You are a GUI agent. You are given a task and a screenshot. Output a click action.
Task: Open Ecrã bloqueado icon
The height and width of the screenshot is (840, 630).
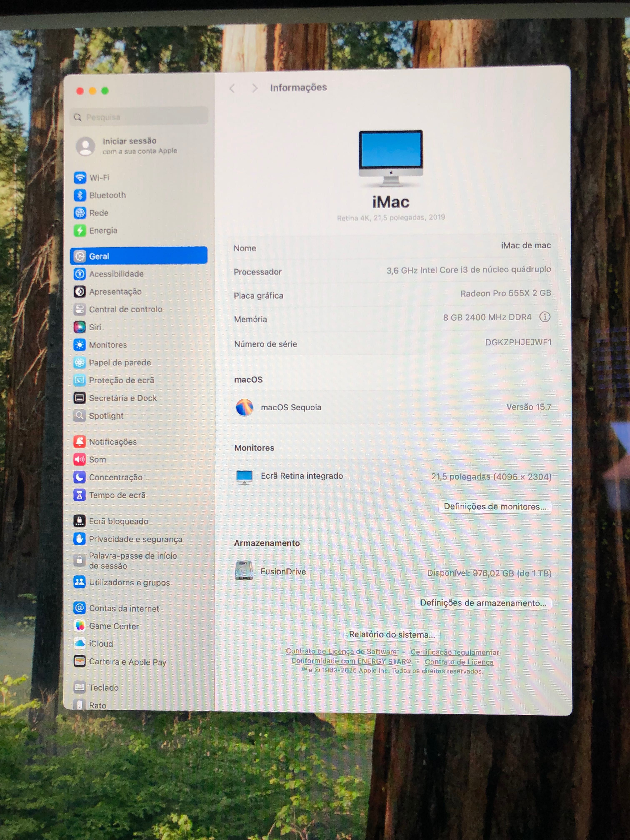point(79,521)
